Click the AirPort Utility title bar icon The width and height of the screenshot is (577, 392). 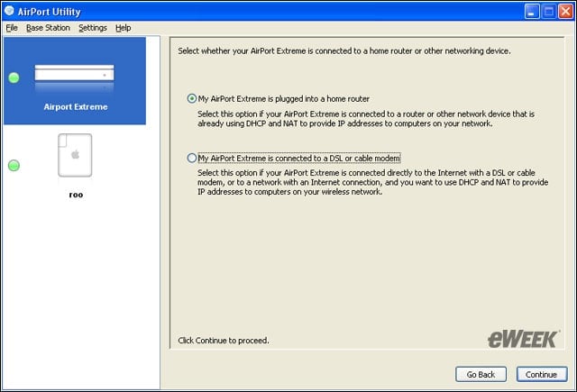pyautogui.click(x=9, y=11)
